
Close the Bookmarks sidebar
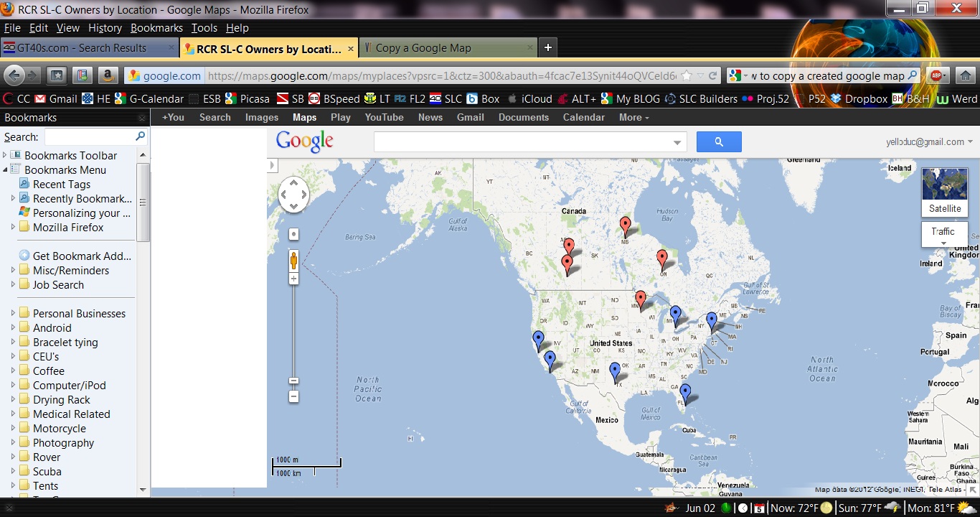(x=142, y=118)
